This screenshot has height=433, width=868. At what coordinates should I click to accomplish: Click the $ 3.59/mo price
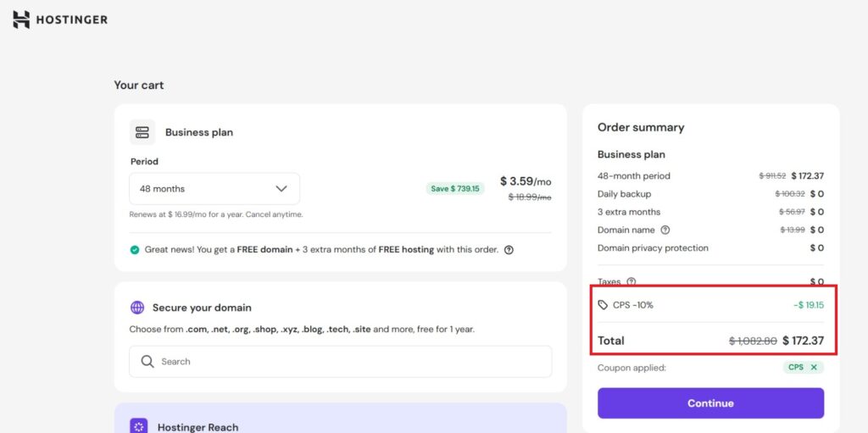pos(526,181)
